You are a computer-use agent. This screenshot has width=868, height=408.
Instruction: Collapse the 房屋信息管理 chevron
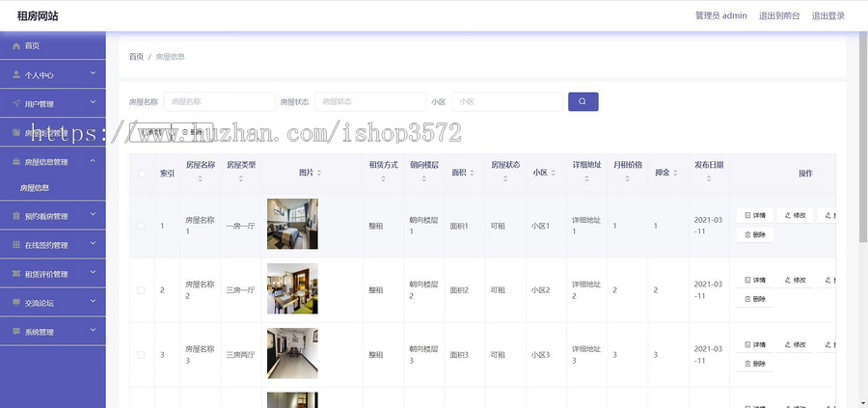[93, 160]
